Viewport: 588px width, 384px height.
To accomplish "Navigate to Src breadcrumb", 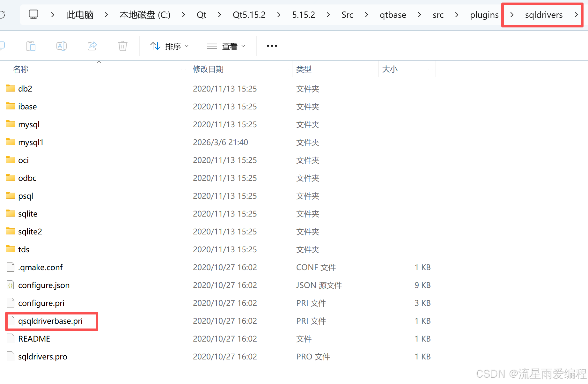I will 348,15.
